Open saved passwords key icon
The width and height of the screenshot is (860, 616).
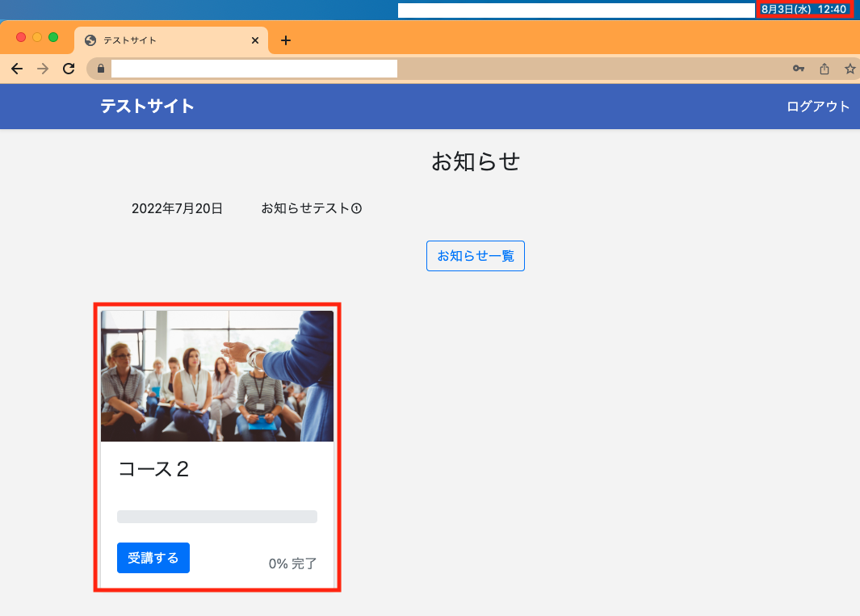[x=798, y=69]
